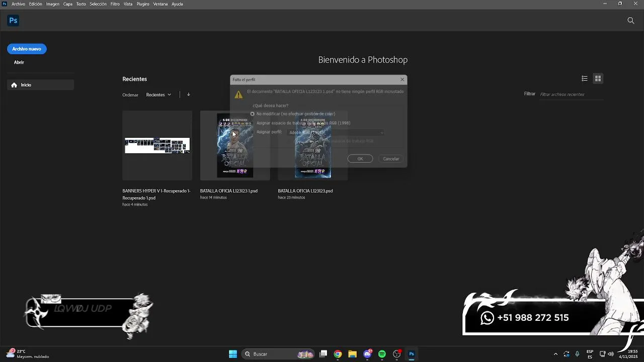The height and width of the screenshot is (362, 644).
Task: Click the Photoshop home logo icon
Action: pyautogui.click(x=13, y=21)
